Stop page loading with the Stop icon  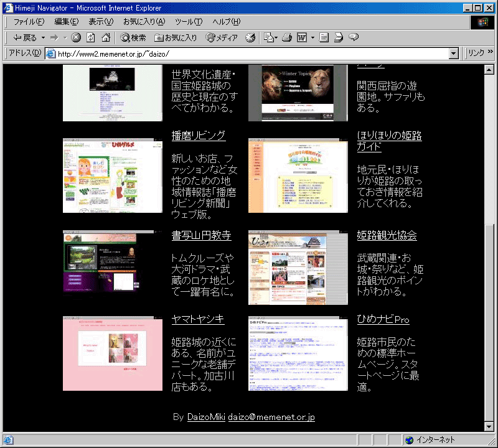tap(76, 37)
